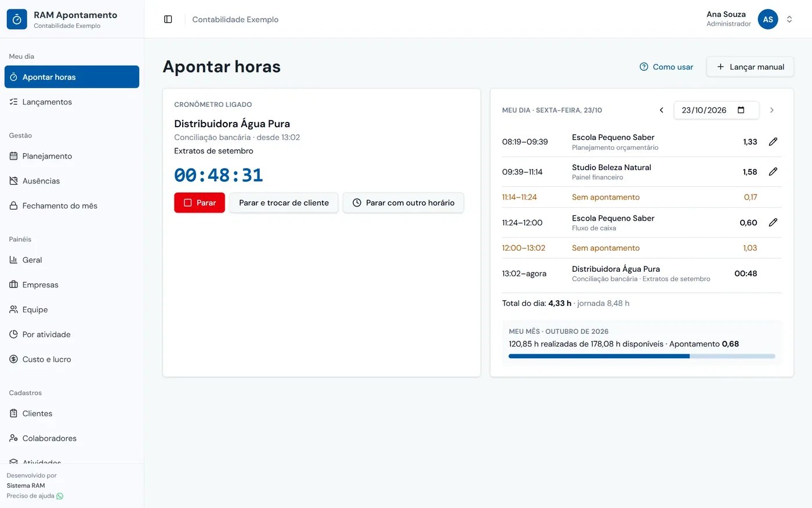Open Custo e lucro dashboard

[72, 359]
